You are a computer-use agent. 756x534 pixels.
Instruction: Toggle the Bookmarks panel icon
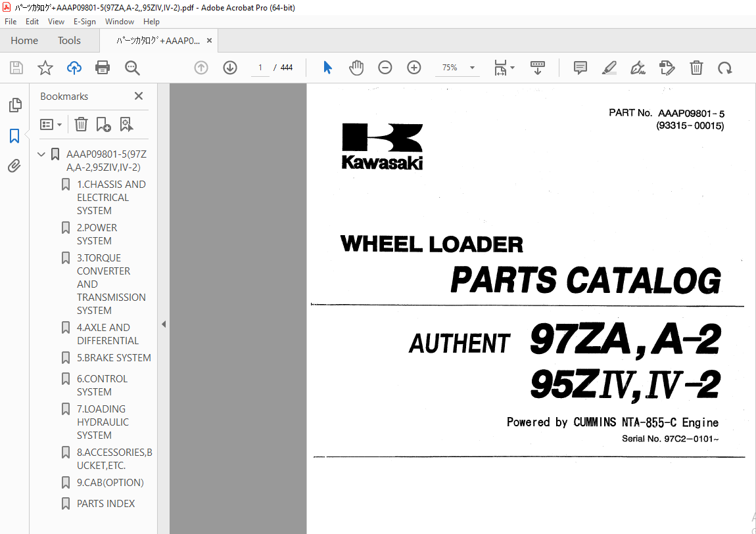point(14,136)
